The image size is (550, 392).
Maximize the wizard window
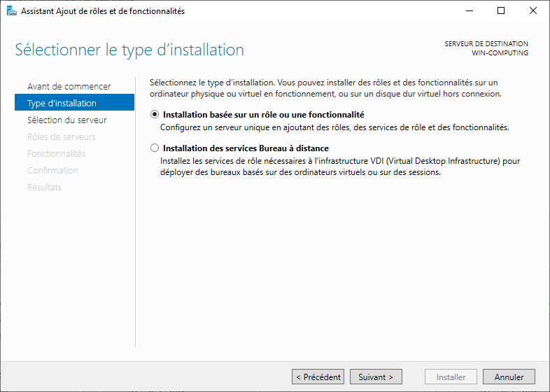(x=501, y=11)
